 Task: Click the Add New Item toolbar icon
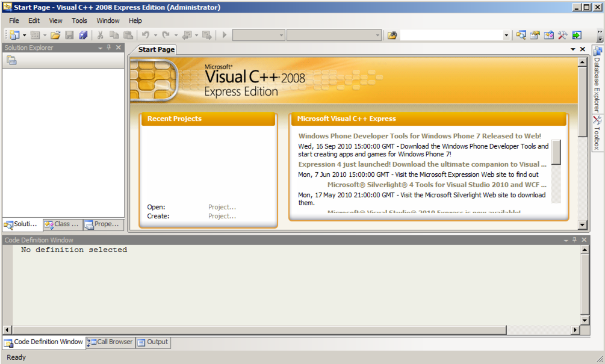click(x=35, y=35)
